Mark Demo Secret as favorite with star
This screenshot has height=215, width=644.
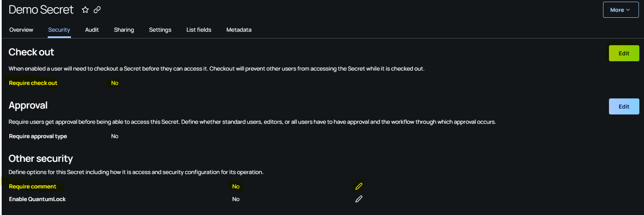pyautogui.click(x=85, y=10)
